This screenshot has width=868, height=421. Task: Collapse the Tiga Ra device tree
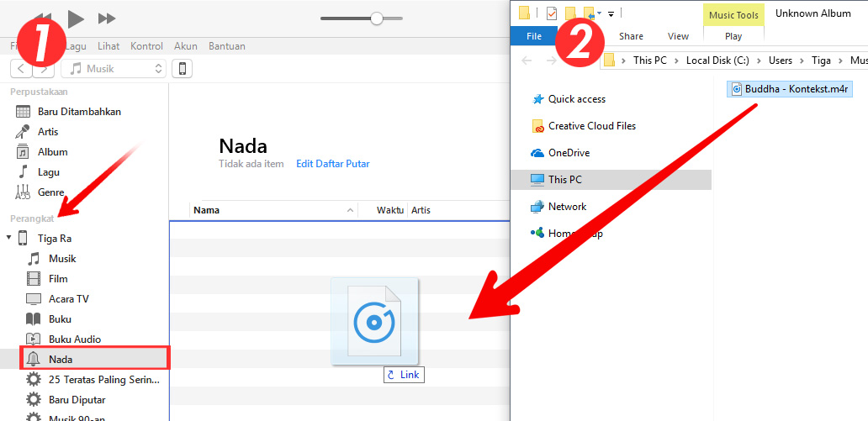click(x=8, y=238)
